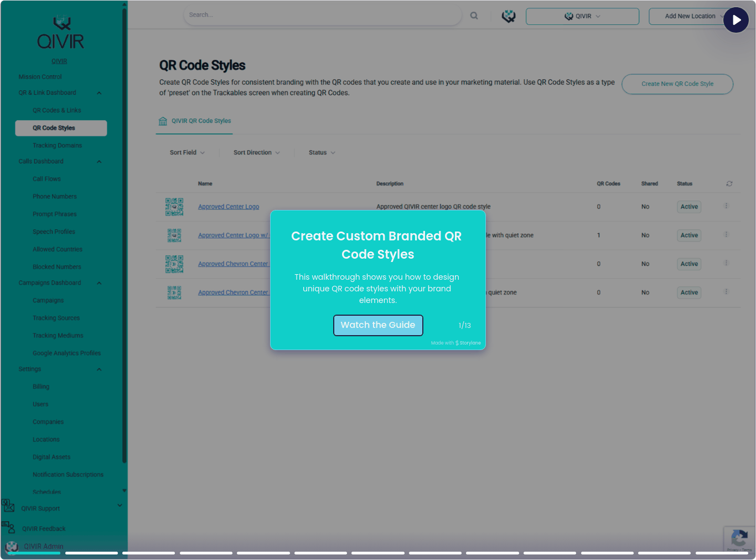
Task: Click the sidebar scroll-down arrow
Action: (125, 491)
